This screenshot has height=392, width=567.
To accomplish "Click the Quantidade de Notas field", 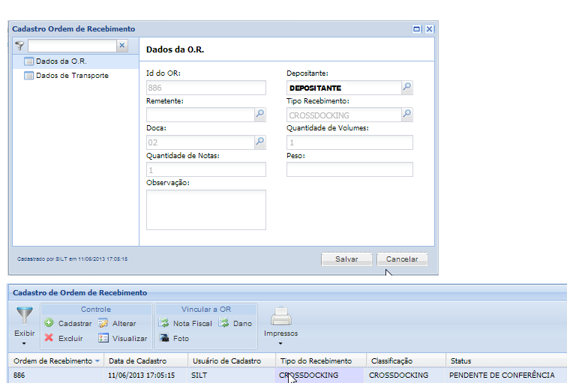I will [205, 170].
